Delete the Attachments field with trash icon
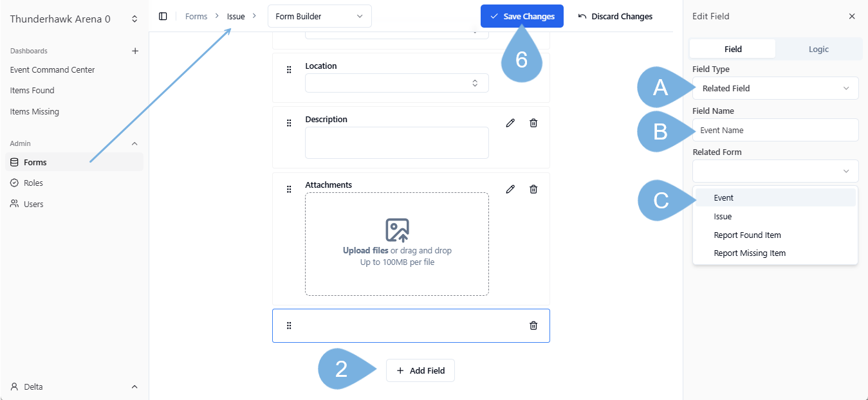 [x=533, y=189]
